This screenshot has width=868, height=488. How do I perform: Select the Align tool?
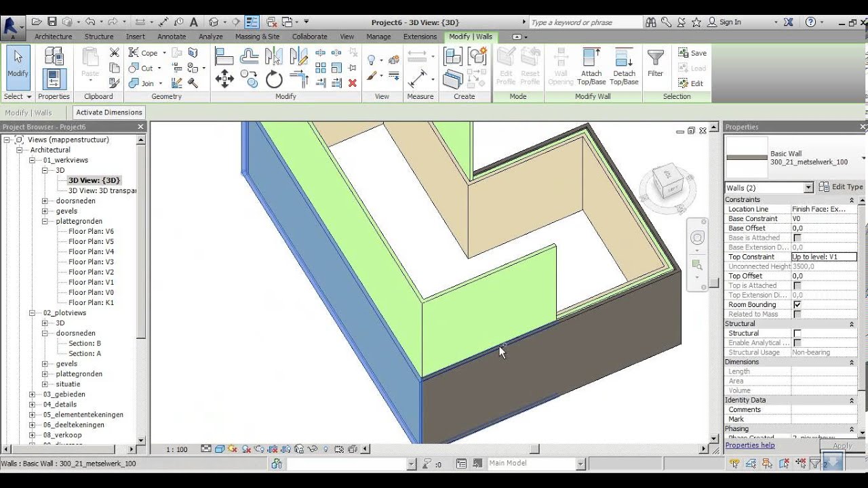coord(224,57)
